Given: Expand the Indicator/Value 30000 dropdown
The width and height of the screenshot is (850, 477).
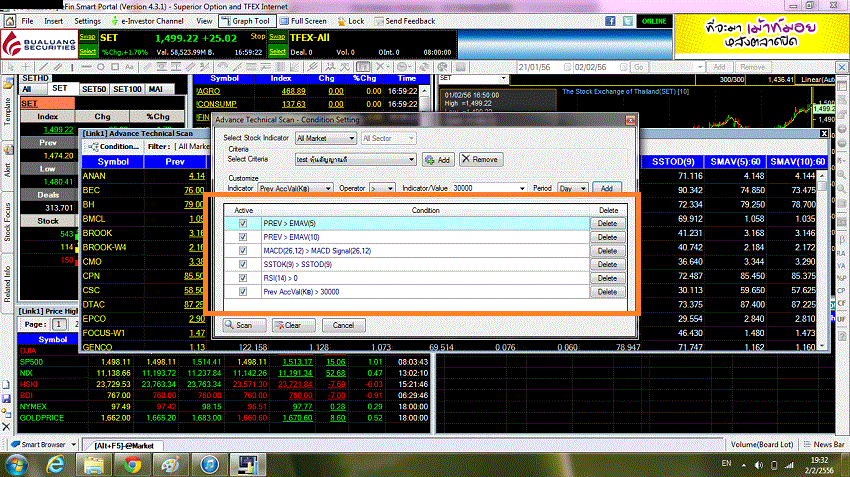Looking at the screenshot, I should [522, 188].
